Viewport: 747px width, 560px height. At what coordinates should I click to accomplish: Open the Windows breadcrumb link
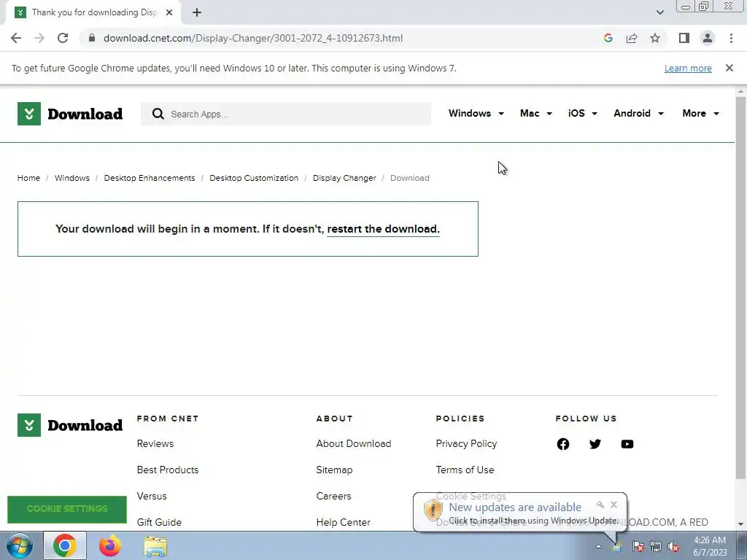pos(72,178)
